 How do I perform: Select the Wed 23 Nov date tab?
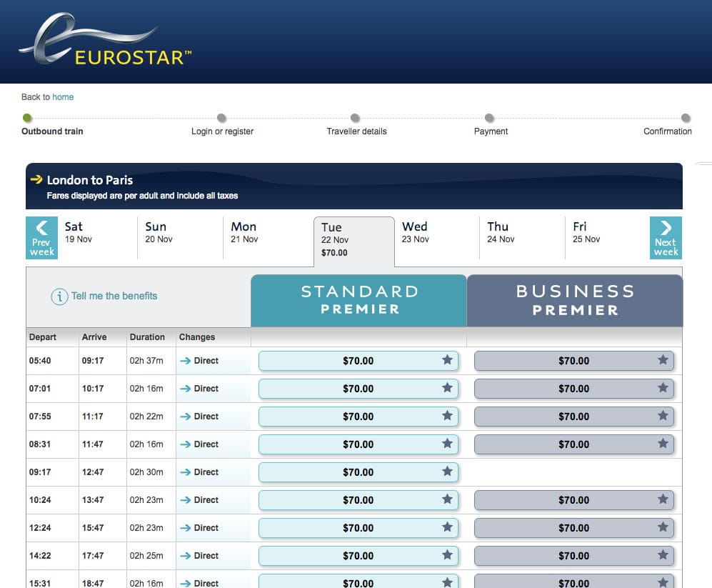click(x=437, y=238)
